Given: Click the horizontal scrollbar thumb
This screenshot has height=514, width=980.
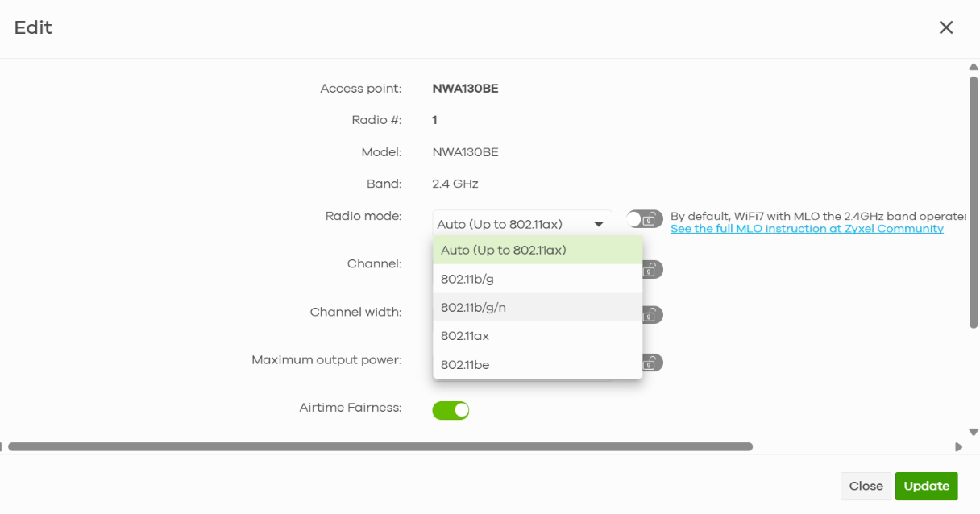Looking at the screenshot, I should click(x=380, y=446).
